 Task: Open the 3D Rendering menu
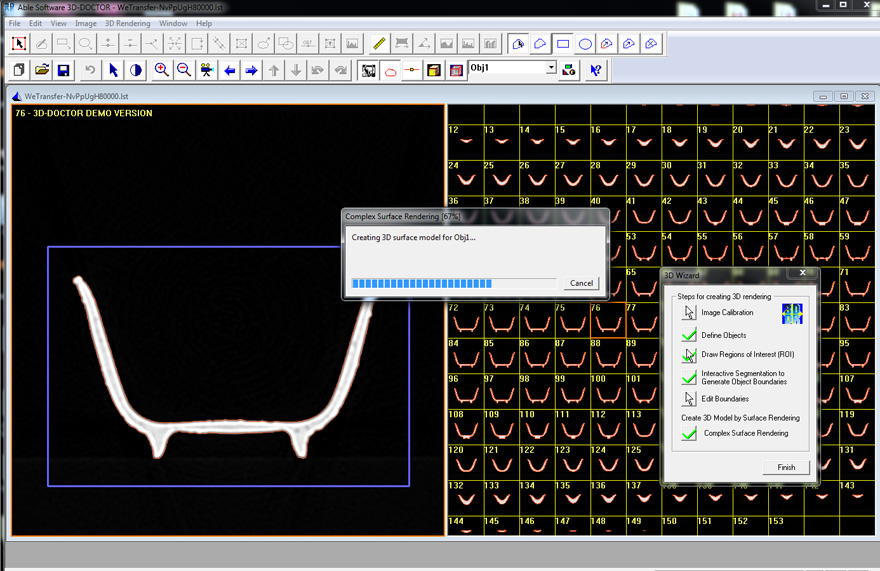[127, 23]
